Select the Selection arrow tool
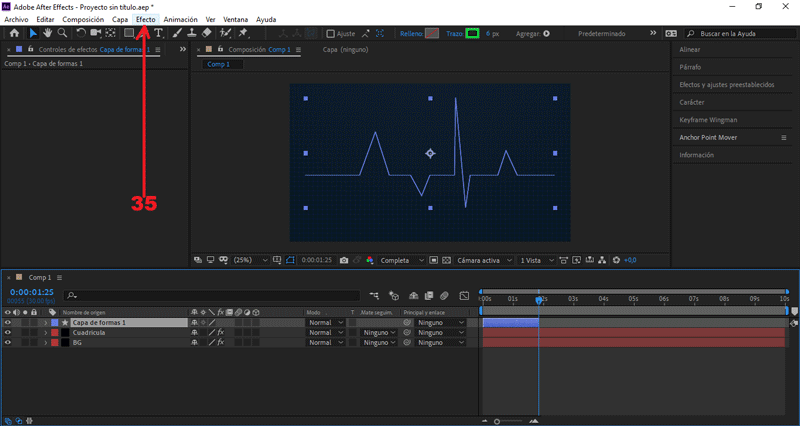Image resolution: width=800 pixels, height=426 pixels. pyautogui.click(x=33, y=33)
